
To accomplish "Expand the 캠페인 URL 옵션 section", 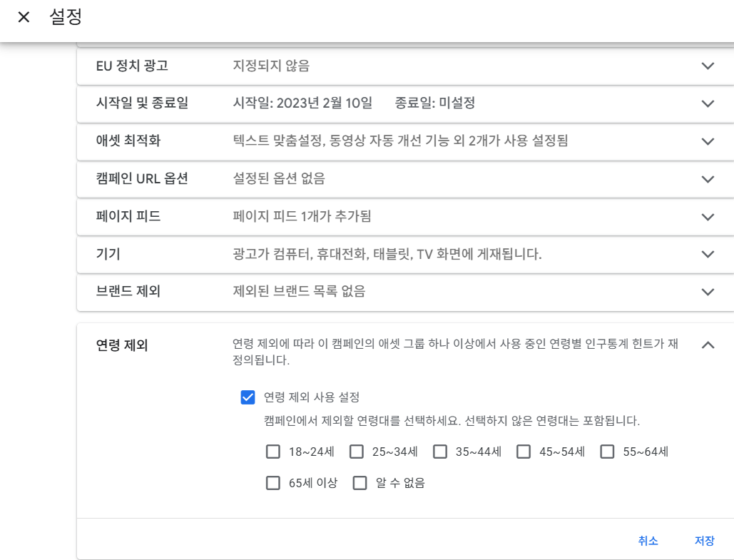I will (x=708, y=179).
